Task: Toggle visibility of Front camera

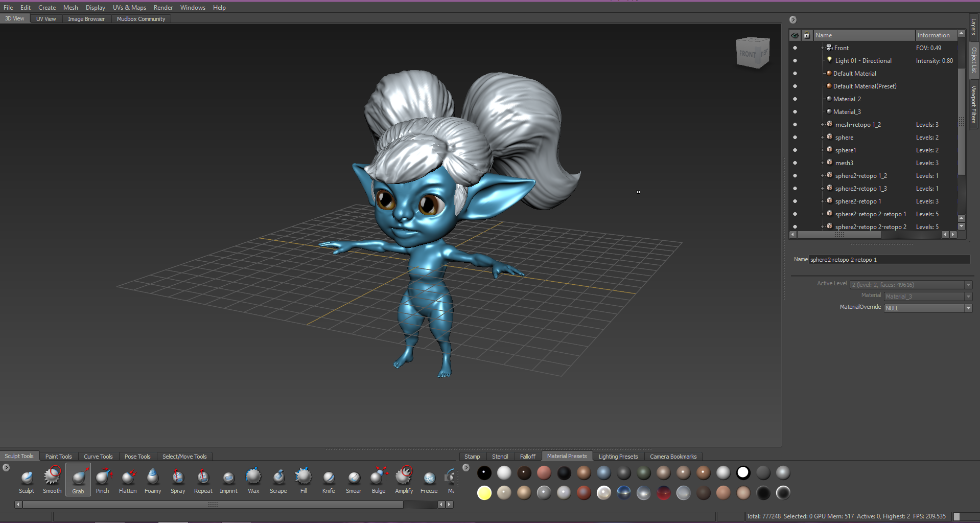Action: point(795,48)
